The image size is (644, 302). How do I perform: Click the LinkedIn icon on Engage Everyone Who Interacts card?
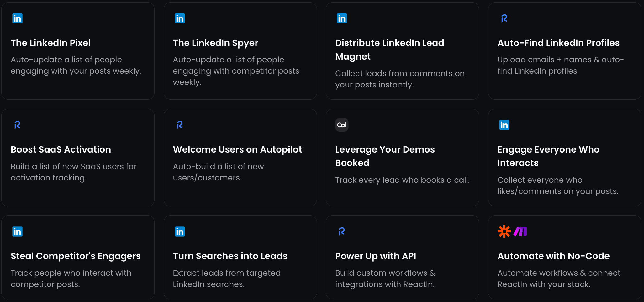504,125
